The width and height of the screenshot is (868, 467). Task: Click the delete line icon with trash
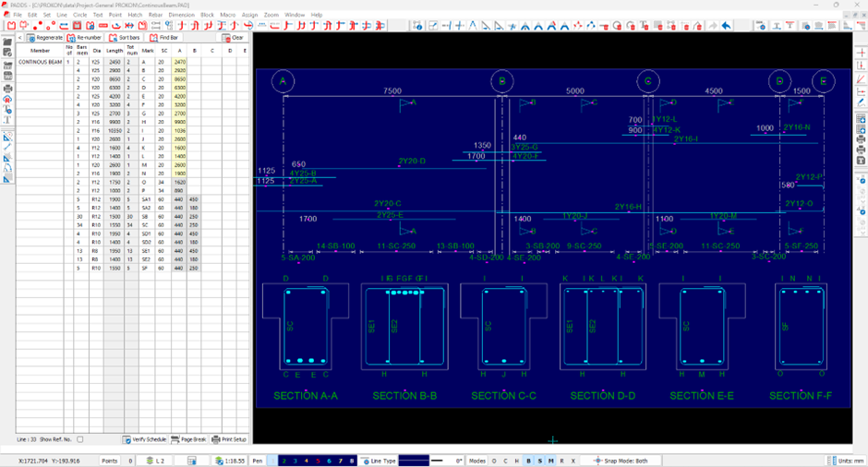click(x=604, y=26)
